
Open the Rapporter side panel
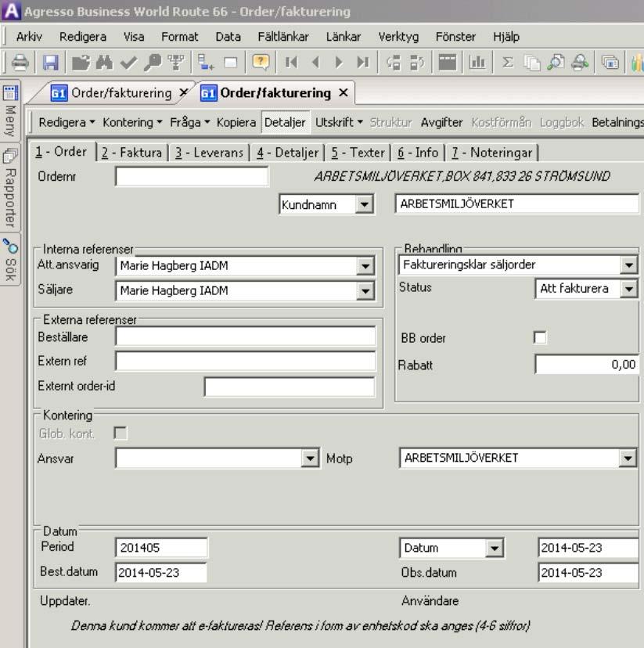click(x=10, y=189)
